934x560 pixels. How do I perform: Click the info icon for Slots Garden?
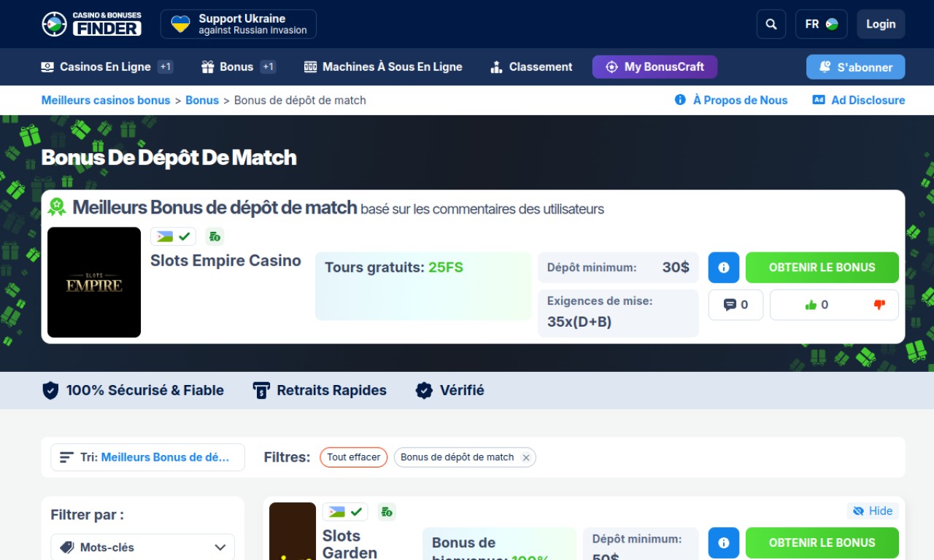pyautogui.click(x=723, y=543)
